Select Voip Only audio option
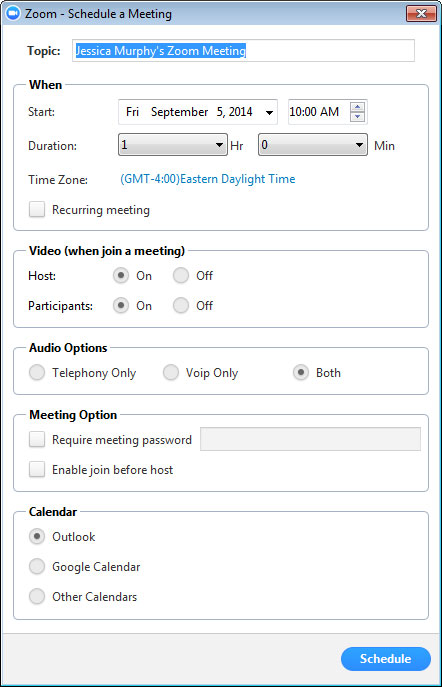This screenshot has height=687, width=442. pos(170,372)
